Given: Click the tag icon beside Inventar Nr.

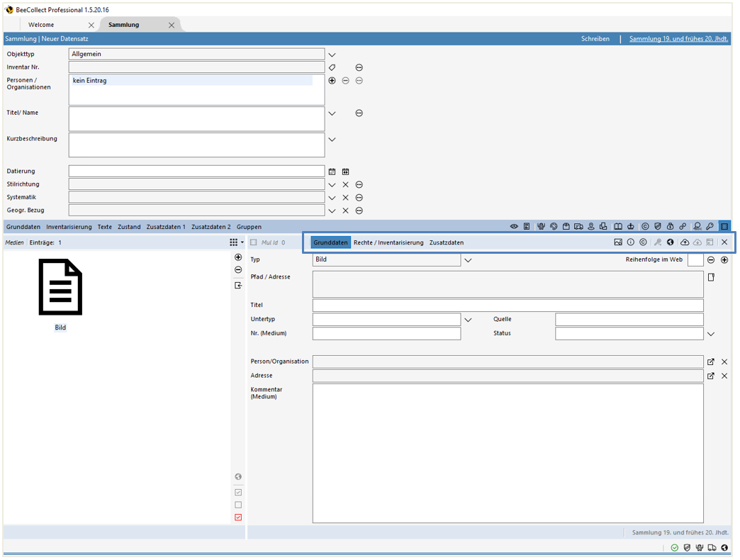Looking at the screenshot, I should (x=332, y=67).
